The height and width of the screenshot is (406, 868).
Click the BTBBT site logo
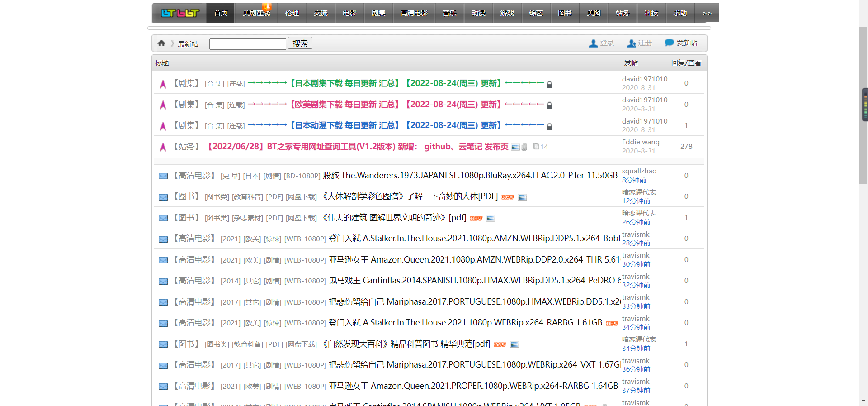(180, 13)
